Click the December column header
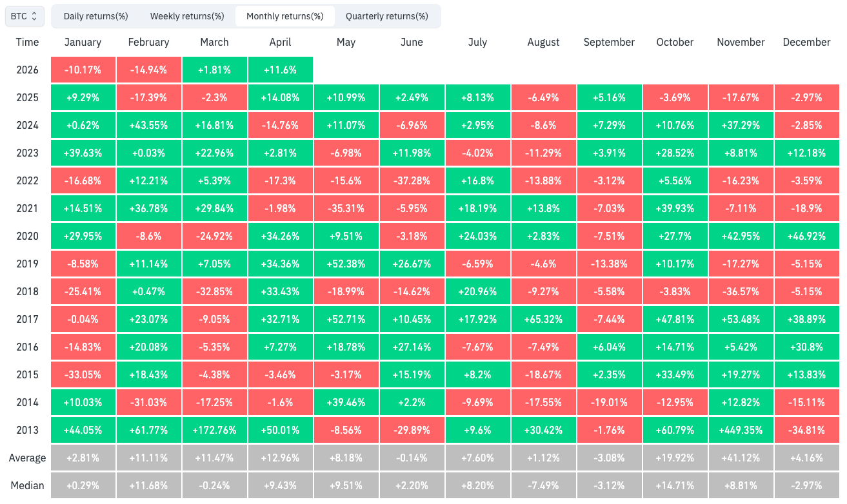The image size is (847, 504). [806, 42]
